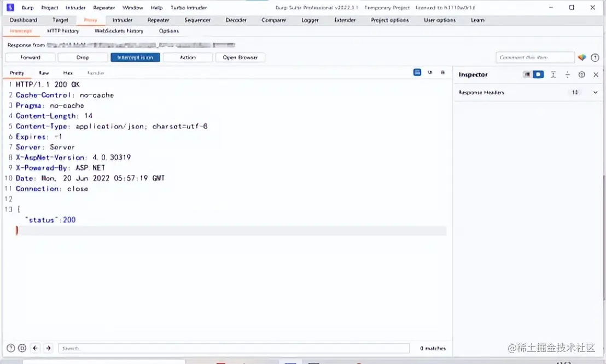
Task: Click the Drop button
Action: [83, 57]
